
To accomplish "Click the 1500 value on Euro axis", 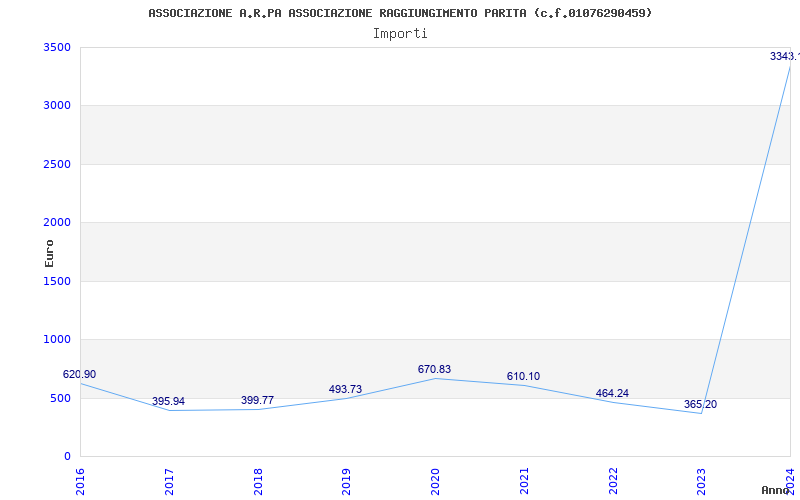I will [x=57, y=281].
